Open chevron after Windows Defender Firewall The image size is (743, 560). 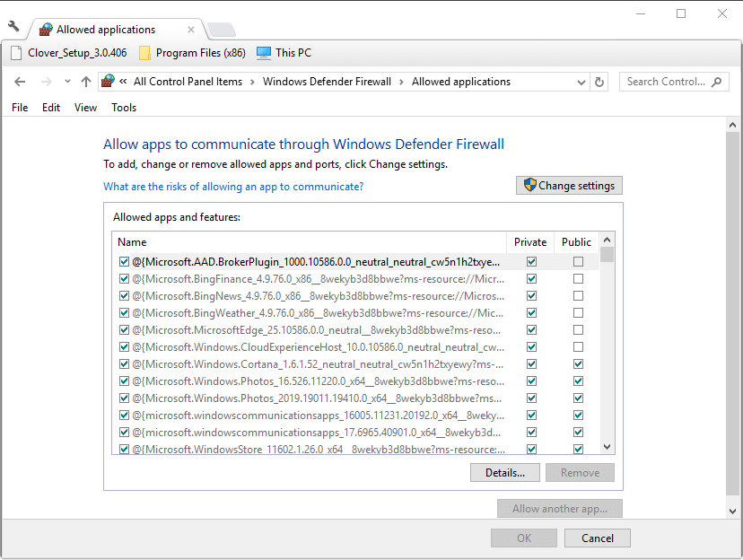(x=401, y=82)
